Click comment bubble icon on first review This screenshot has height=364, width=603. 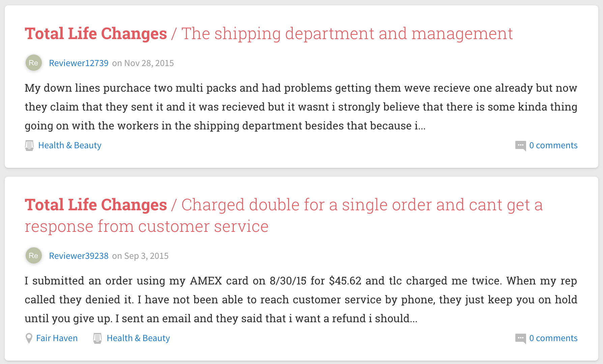[x=520, y=146]
